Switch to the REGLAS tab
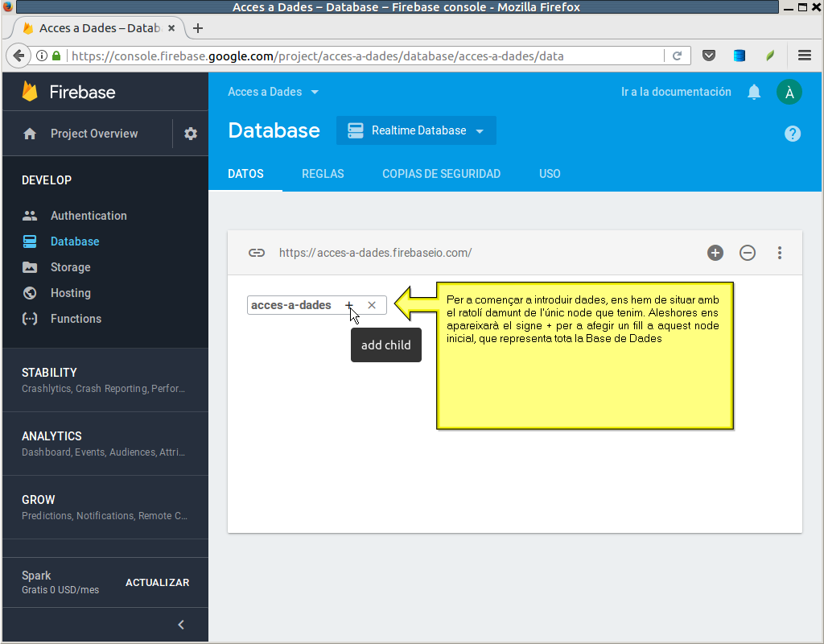This screenshot has width=824, height=644. (x=323, y=174)
